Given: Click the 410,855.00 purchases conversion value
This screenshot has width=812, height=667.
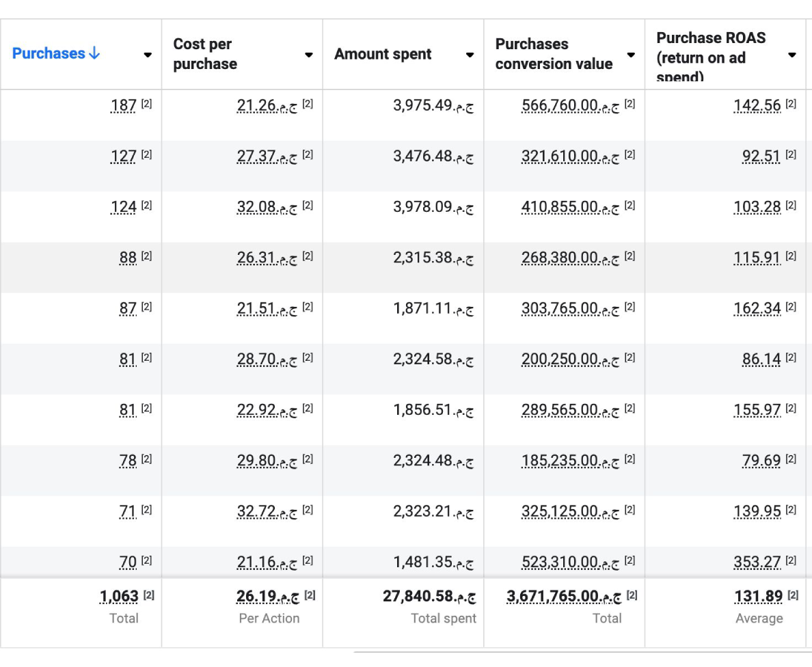Looking at the screenshot, I should pos(560,206).
